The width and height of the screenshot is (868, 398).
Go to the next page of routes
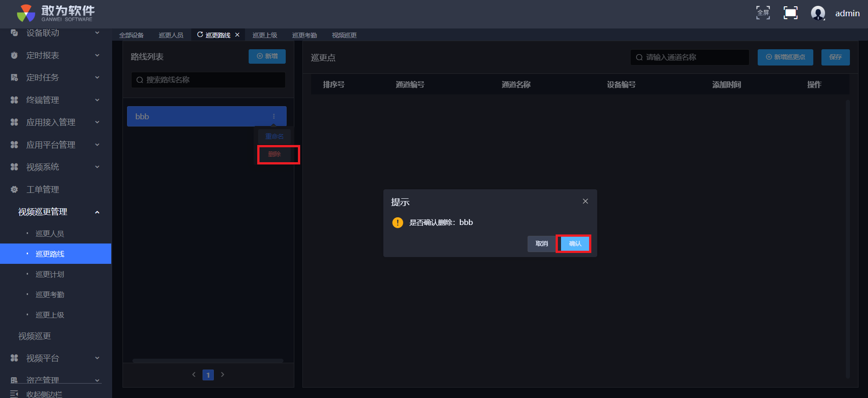[x=222, y=375]
